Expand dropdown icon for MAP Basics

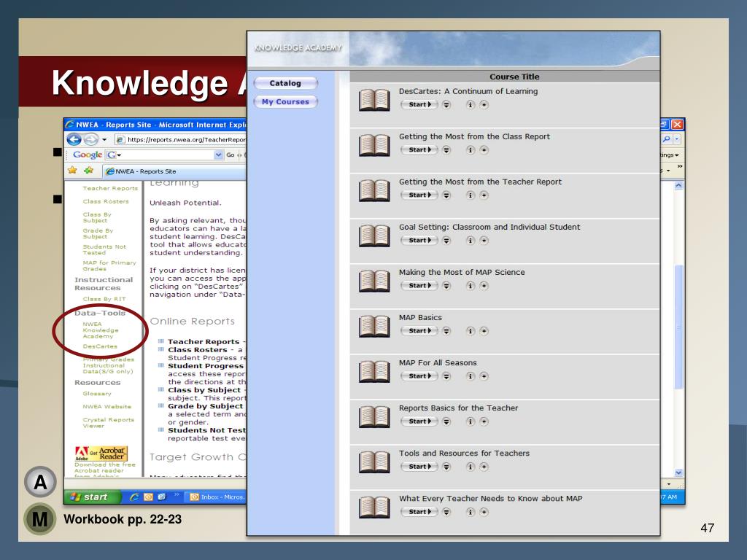click(x=446, y=331)
